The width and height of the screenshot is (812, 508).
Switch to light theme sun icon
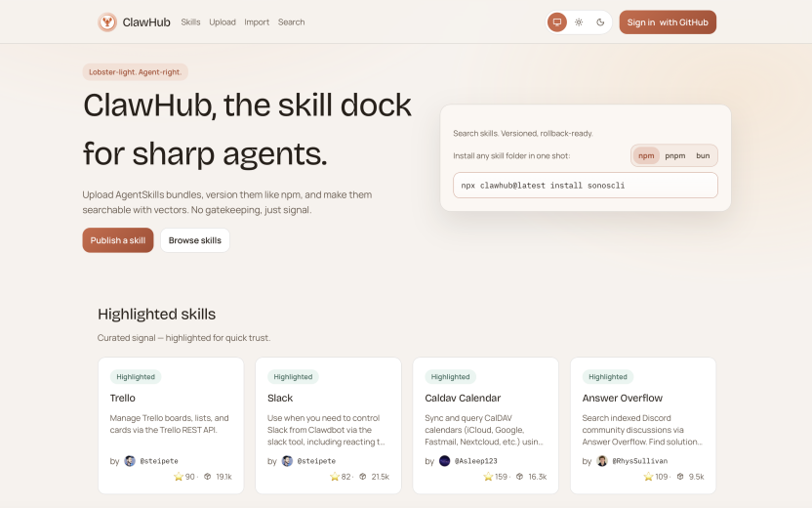click(x=579, y=22)
